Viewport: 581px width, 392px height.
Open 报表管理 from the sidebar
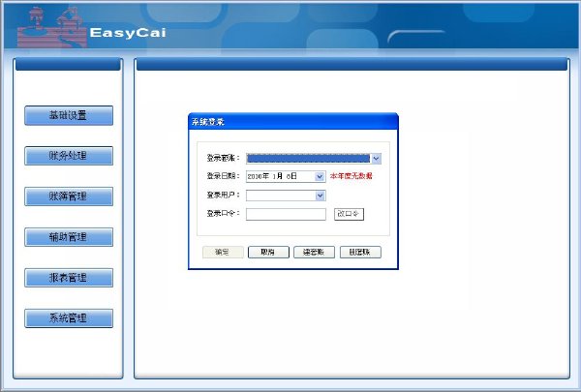tap(69, 278)
